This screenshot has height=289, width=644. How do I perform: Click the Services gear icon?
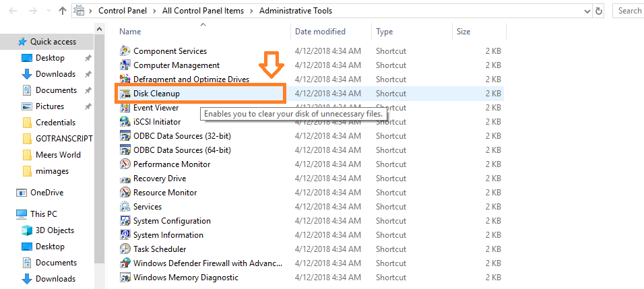[125, 207]
